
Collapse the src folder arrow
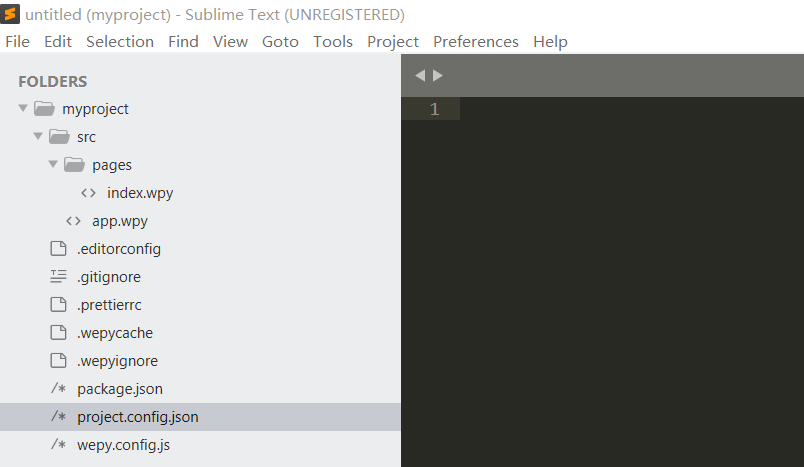click(x=38, y=136)
